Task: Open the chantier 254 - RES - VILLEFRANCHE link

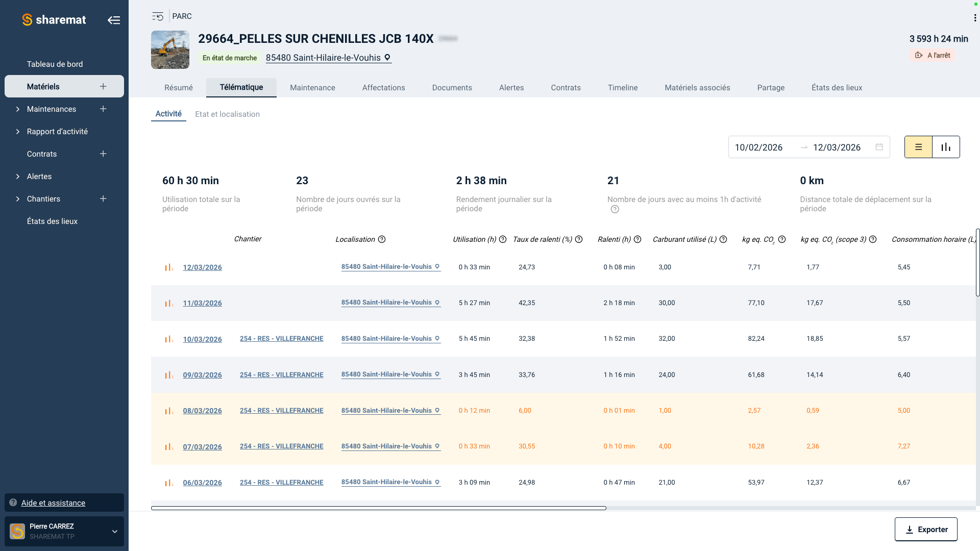Action: coord(281,338)
